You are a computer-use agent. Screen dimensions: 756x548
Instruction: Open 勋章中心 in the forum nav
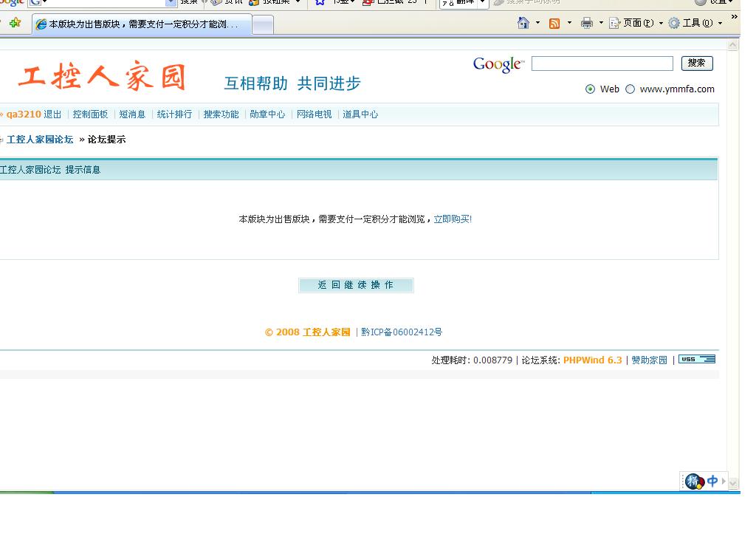click(x=267, y=114)
